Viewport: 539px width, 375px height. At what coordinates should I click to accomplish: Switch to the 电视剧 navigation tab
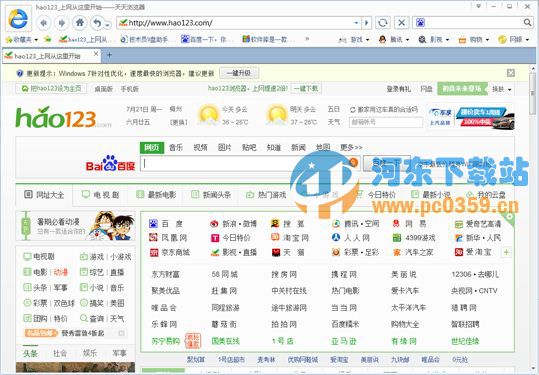click(100, 195)
